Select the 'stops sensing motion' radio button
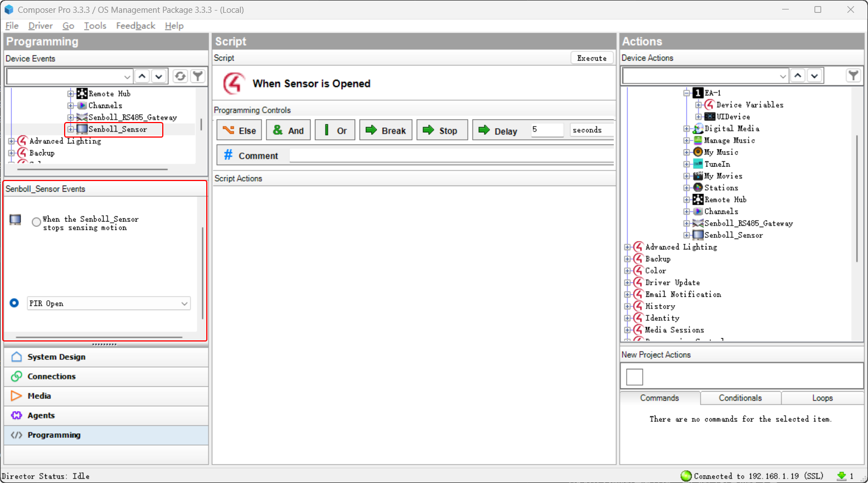The image size is (868, 483). coord(36,222)
